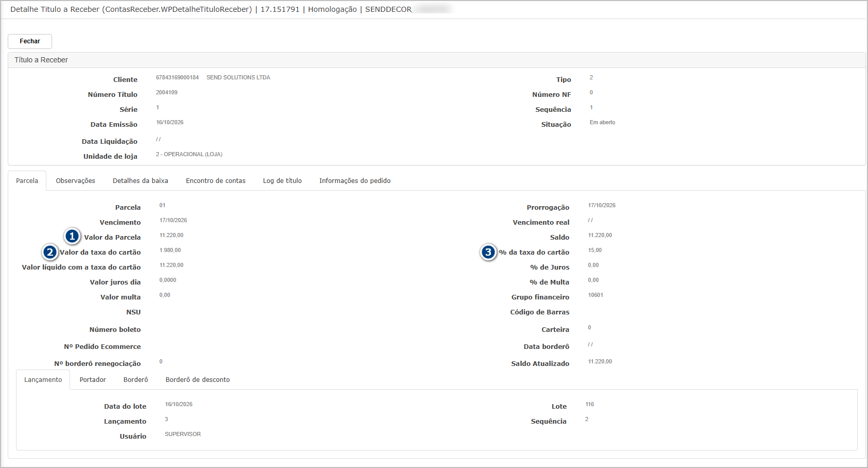
Task: Click the Lote value 116
Action: pyautogui.click(x=590, y=405)
